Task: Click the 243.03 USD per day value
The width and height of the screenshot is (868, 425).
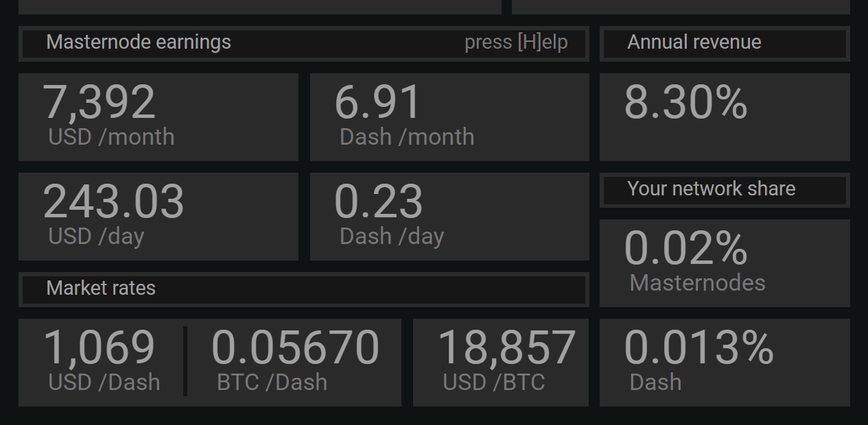Action: pyautogui.click(x=114, y=202)
